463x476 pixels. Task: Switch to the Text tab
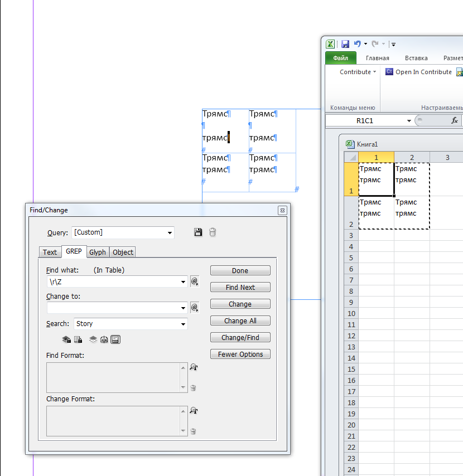(50, 252)
